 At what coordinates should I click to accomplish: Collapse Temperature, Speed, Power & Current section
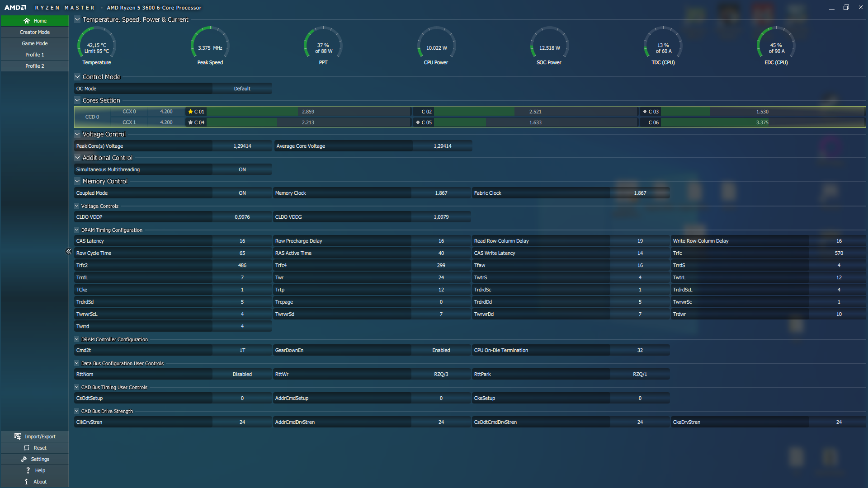pos(77,19)
